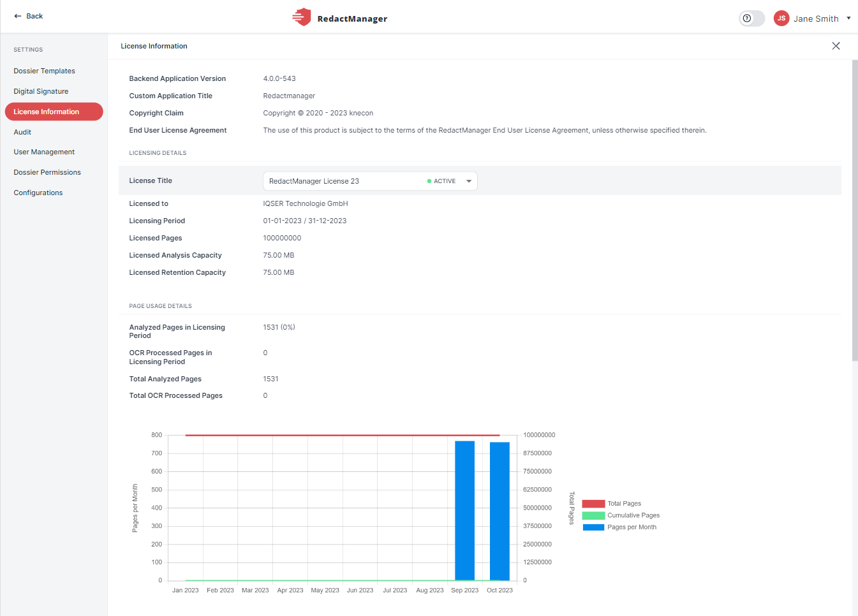Click the licensed-to value IQSER Technologie GmbH
The width and height of the screenshot is (858, 616).
click(x=306, y=203)
